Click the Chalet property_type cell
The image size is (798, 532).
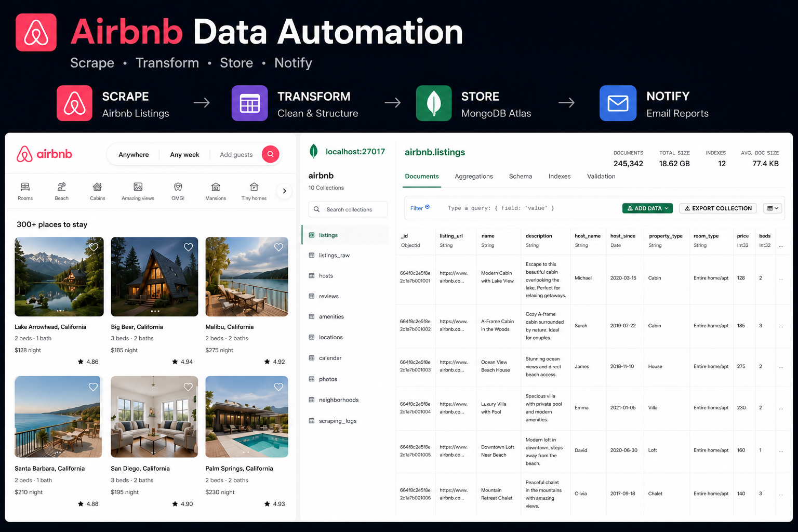pos(655,494)
